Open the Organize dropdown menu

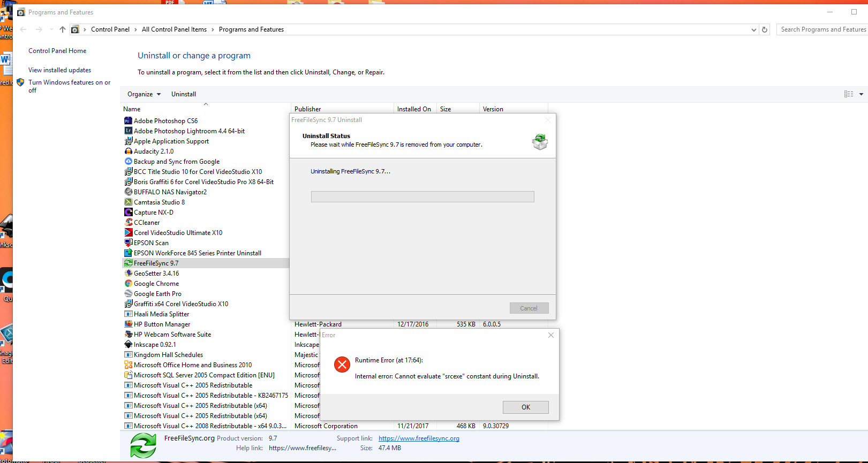pyautogui.click(x=144, y=94)
